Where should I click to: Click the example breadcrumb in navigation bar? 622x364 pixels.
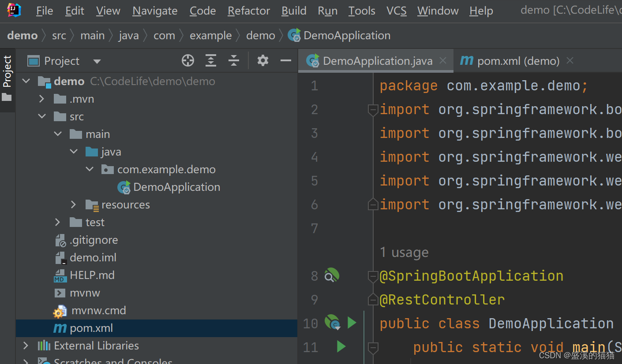point(210,35)
